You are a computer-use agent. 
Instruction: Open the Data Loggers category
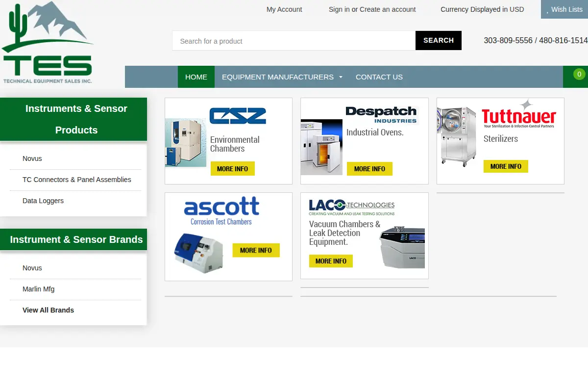tap(43, 201)
